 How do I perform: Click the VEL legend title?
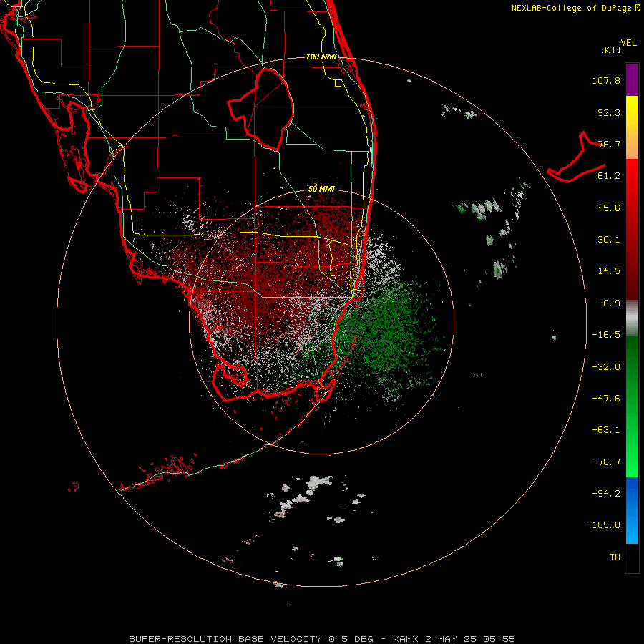(628, 43)
